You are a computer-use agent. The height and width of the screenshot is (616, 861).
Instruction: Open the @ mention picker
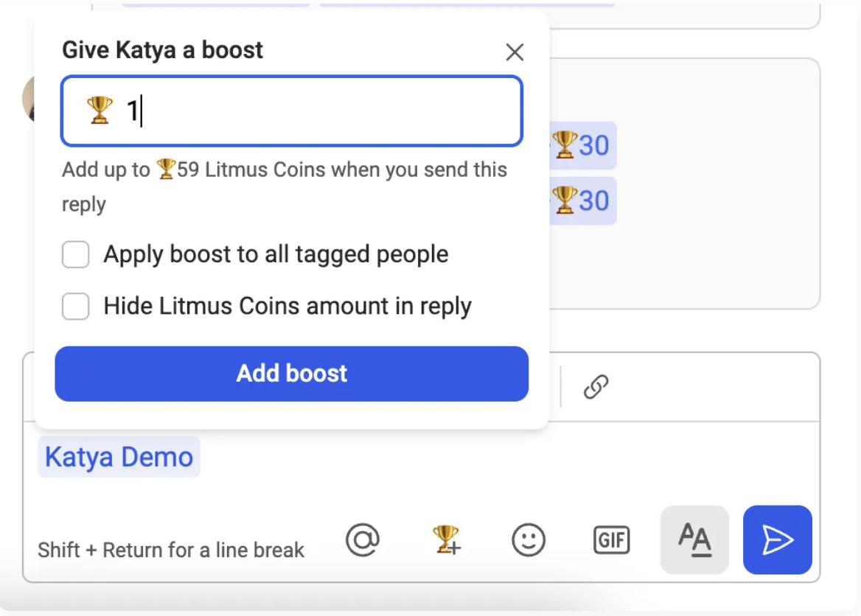pos(363,541)
